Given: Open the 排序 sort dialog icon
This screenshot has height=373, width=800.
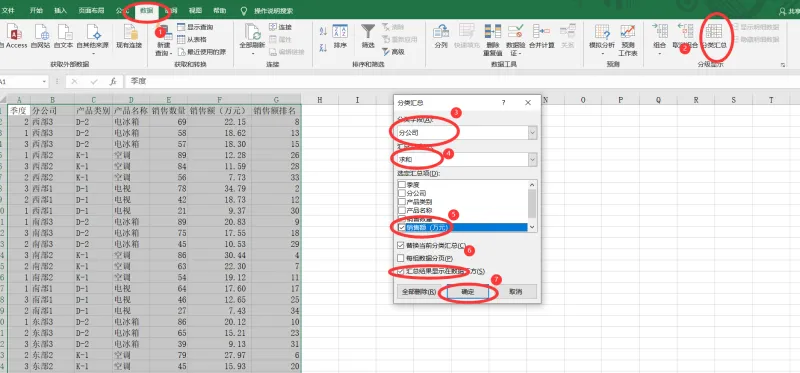Looking at the screenshot, I should coord(340,37).
